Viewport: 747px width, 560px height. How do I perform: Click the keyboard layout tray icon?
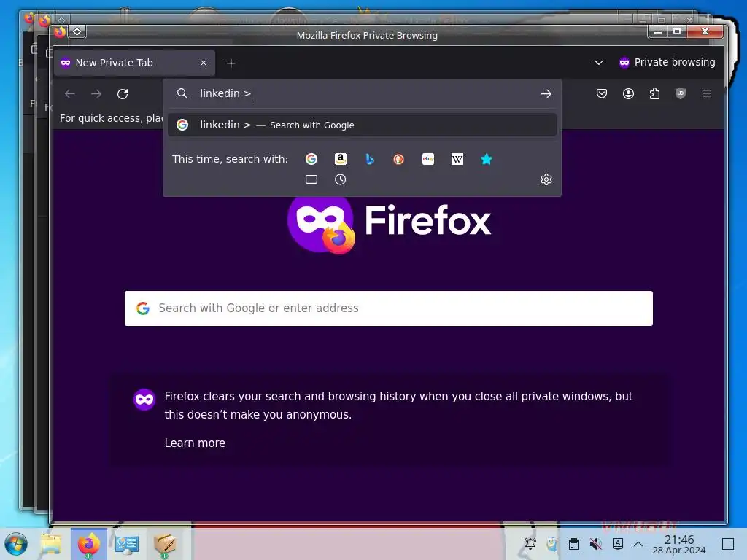click(617, 544)
